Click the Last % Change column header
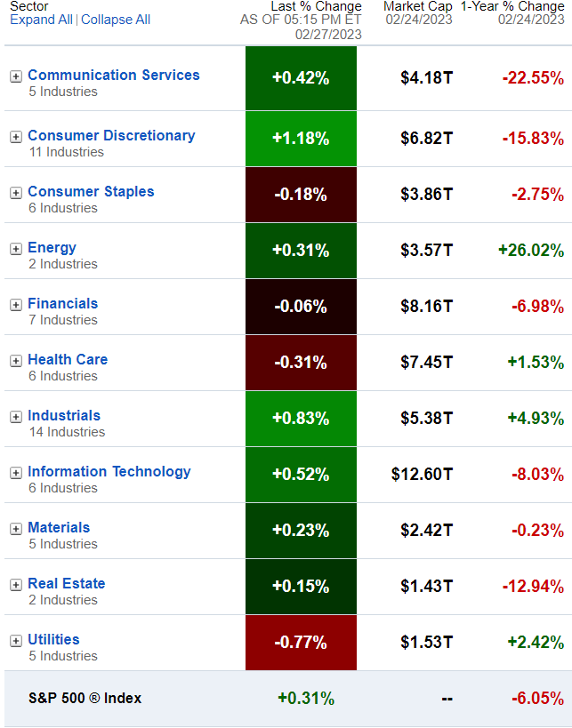Image resolution: width=572 pixels, height=728 pixels. pyautogui.click(x=316, y=7)
